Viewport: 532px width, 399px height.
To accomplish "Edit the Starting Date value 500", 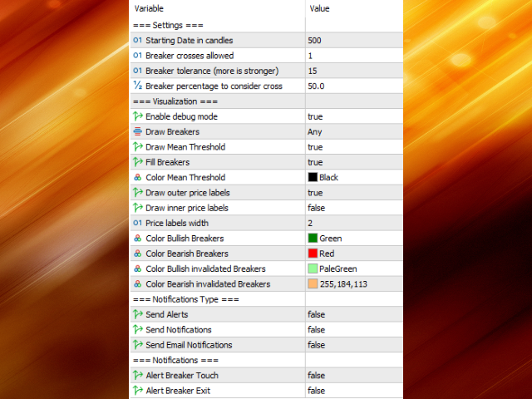I will point(354,40).
